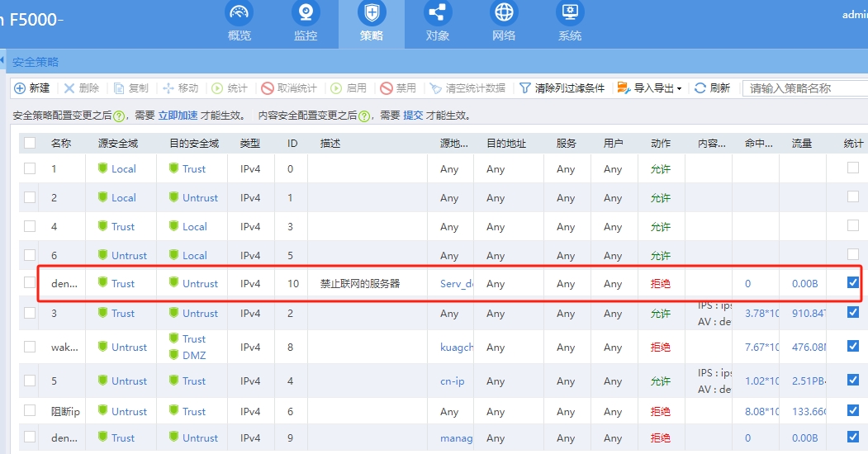Click Local source zone in policy 1
This screenshot has width=868, height=454.
tap(123, 168)
